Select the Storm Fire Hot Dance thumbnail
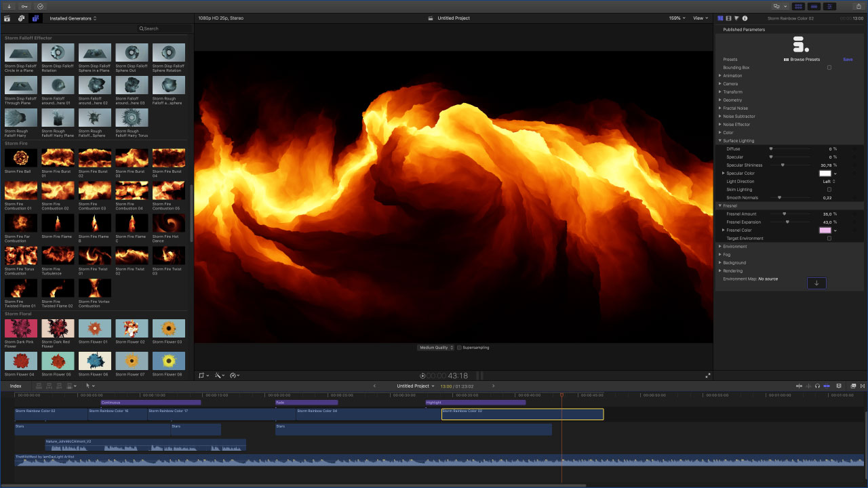Image resolution: width=868 pixels, height=488 pixels. (169, 224)
